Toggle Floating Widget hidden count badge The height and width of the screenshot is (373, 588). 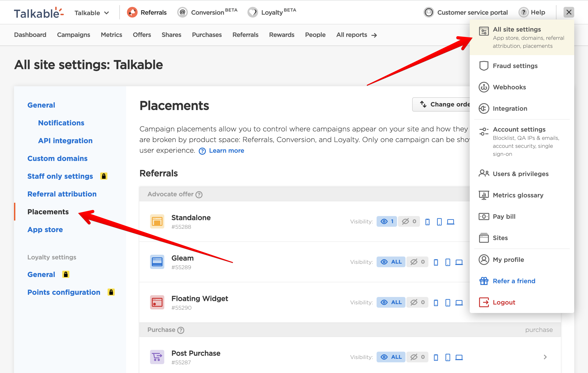click(x=417, y=302)
